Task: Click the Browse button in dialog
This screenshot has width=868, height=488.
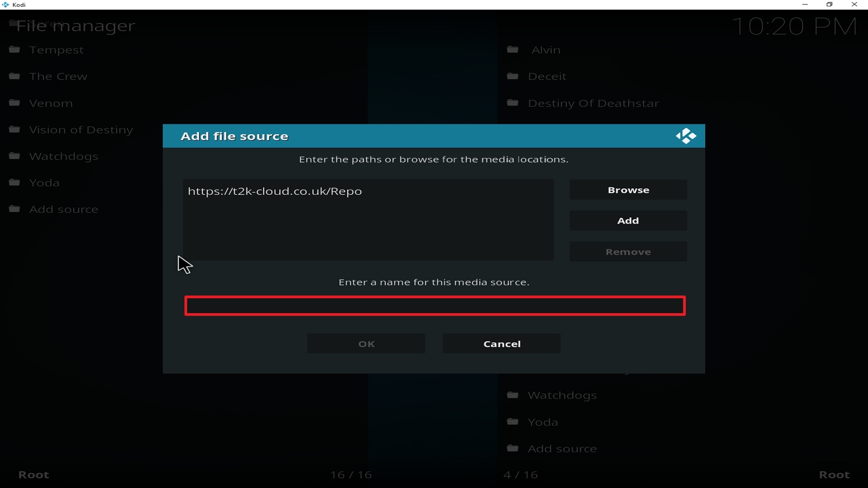Action: click(x=628, y=190)
